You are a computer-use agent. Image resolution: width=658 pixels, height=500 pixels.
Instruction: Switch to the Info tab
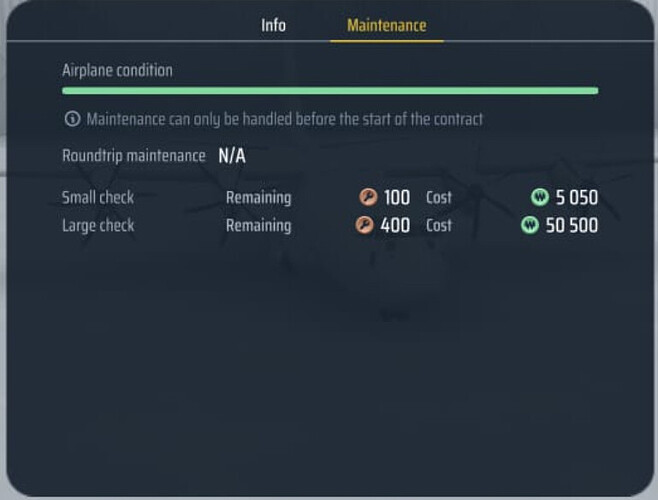point(273,25)
